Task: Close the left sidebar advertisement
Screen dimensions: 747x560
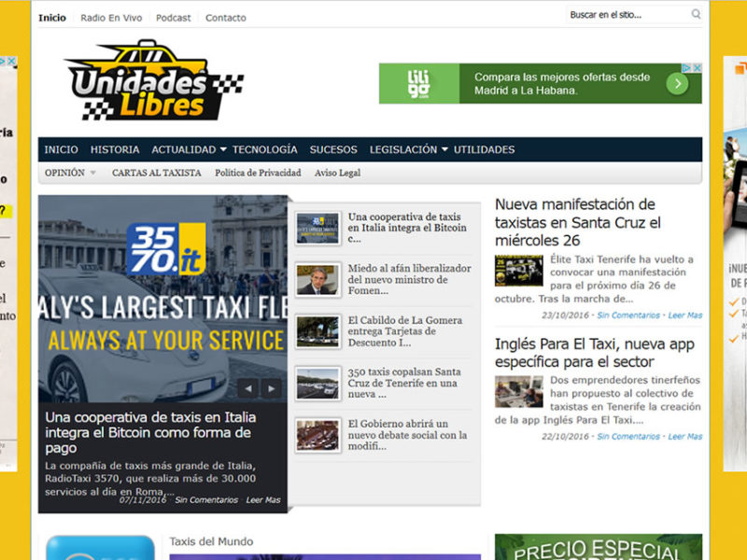Action: (x=11, y=61)
